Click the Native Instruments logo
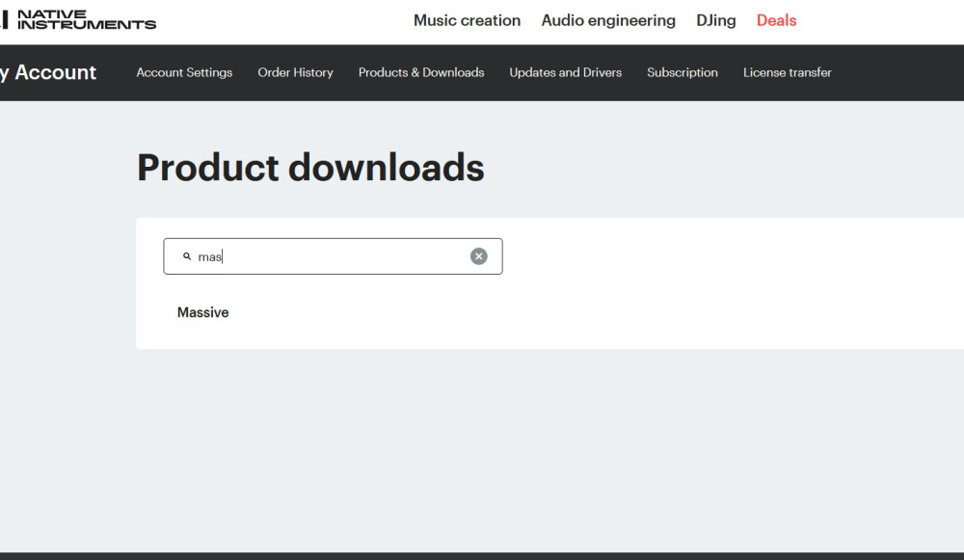Image resolution: width=964 pixels, height=560 pixels. (77, 19)
